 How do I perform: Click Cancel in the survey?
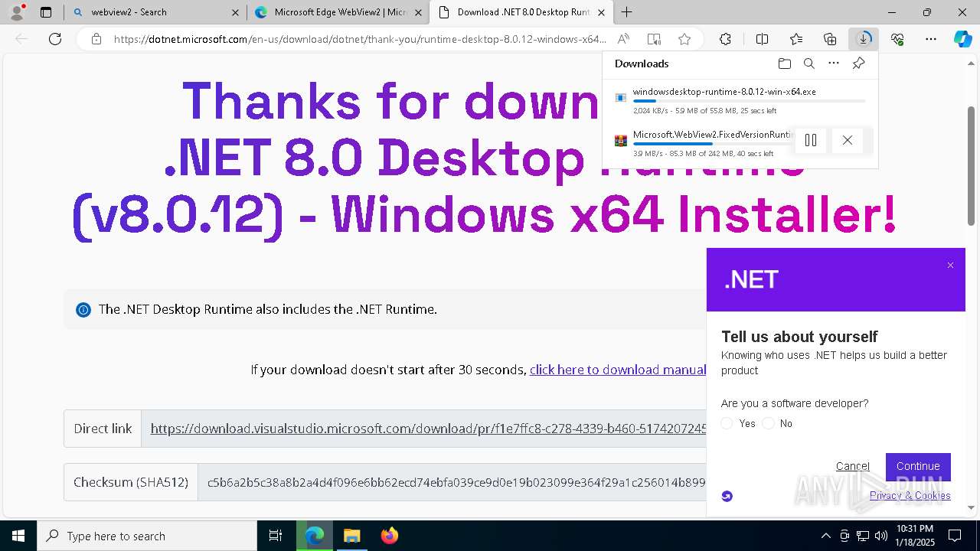852,466
